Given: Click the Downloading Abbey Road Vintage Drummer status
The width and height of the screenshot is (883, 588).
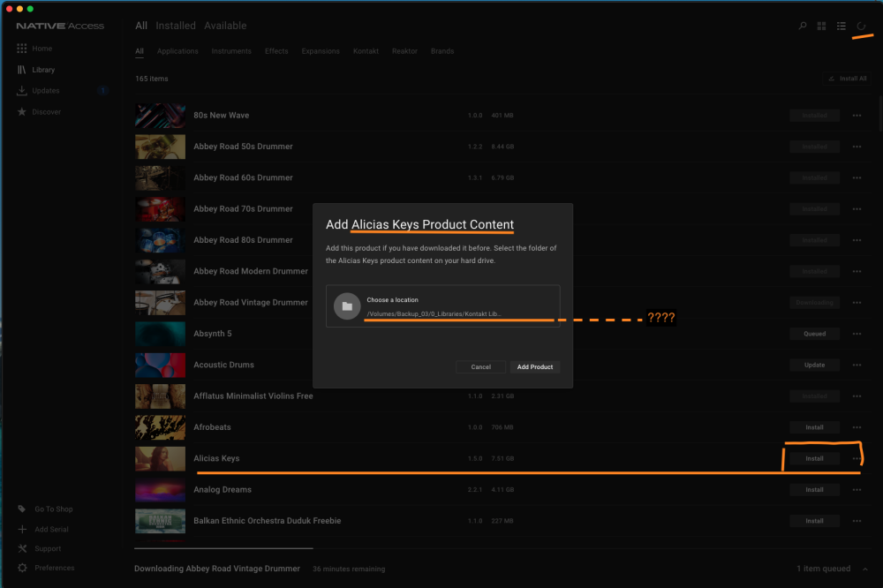Looking at the screenshot, I should coord(217,569).
